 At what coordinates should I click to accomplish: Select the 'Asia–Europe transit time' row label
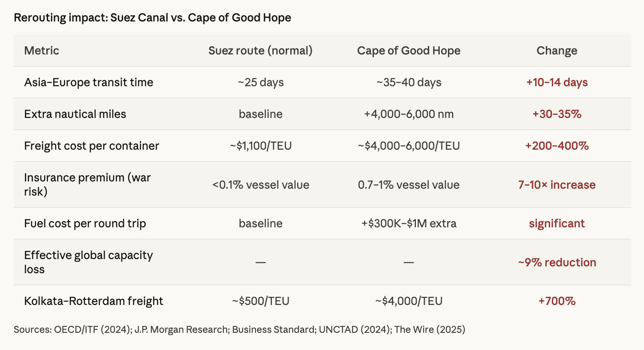pos(89,82)
